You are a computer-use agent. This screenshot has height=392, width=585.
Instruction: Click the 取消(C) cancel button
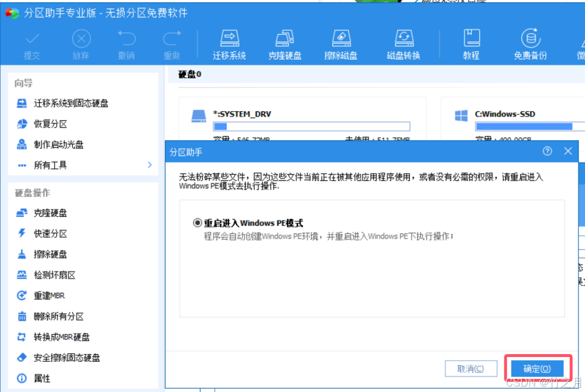click(x=471, y=369)
